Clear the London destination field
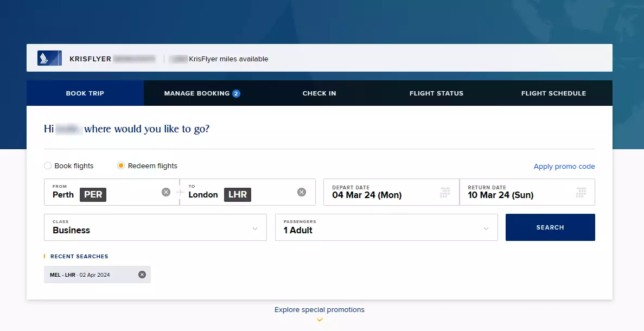 (x=302, y=192)
